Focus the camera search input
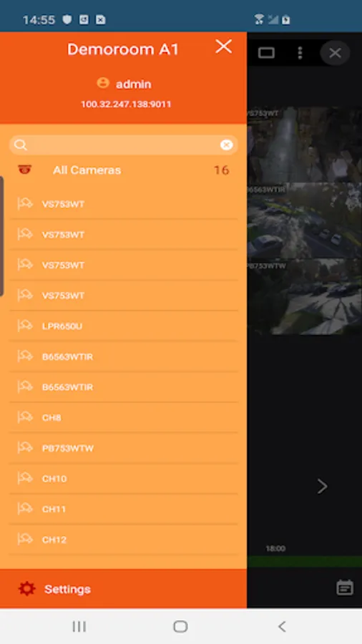Screen dimensions: 362x644 click(x=123, y=145)
